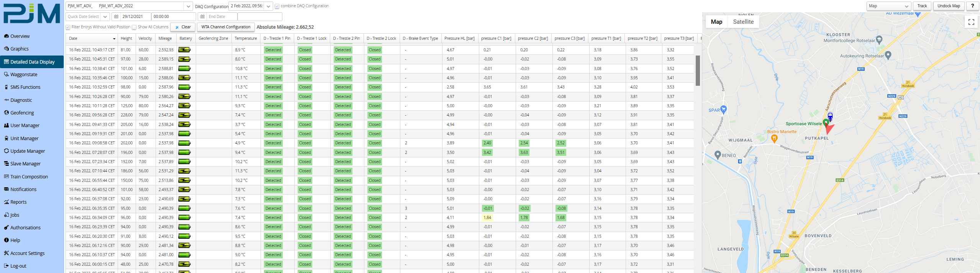
Task: Toggle Filter Entrys Without Valid Position checkbox
Action: coord(68,27)
